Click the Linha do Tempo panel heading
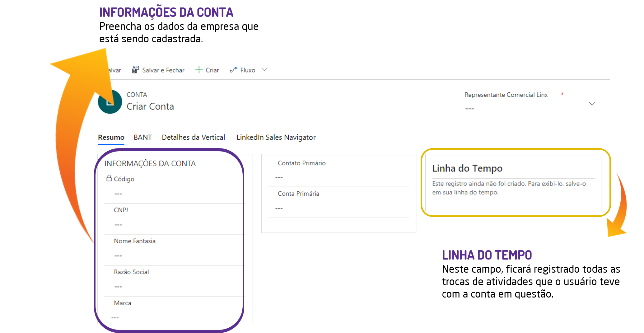The image size is (644, 333). 467,168
